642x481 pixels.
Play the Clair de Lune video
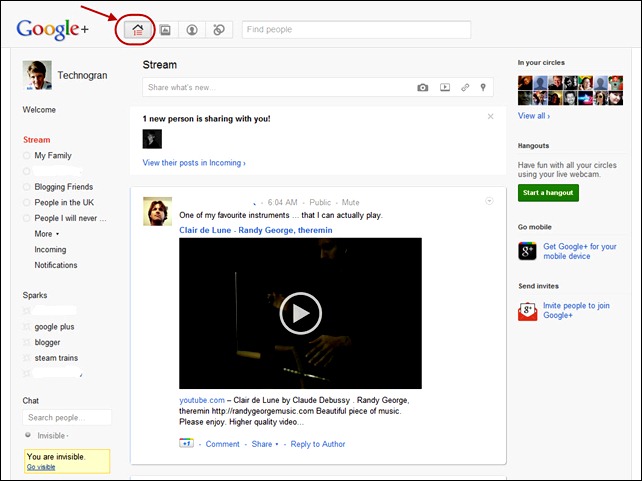click(x=300, y=314)
